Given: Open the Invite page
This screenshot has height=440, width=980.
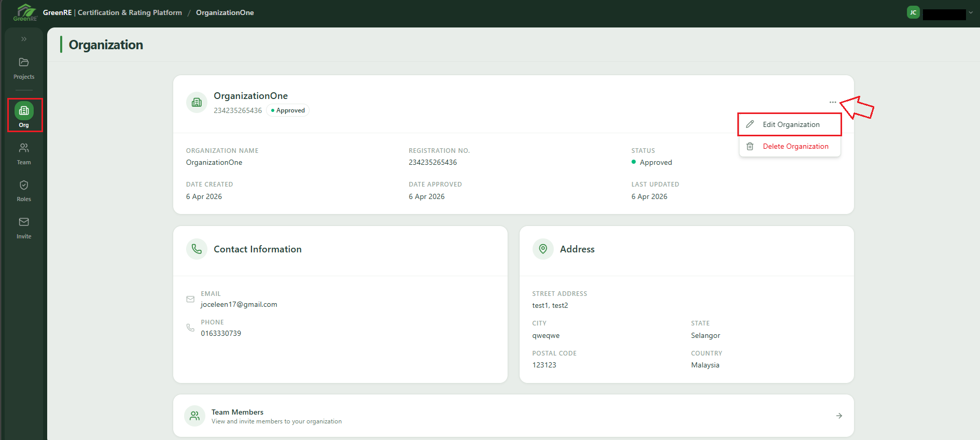Looking at the screenshot, I should coord(24,228).
